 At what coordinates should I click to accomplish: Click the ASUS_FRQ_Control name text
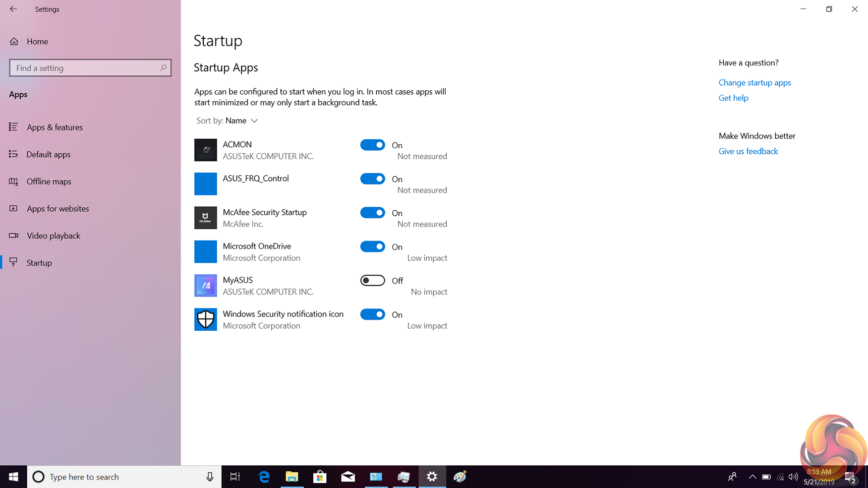256,178
